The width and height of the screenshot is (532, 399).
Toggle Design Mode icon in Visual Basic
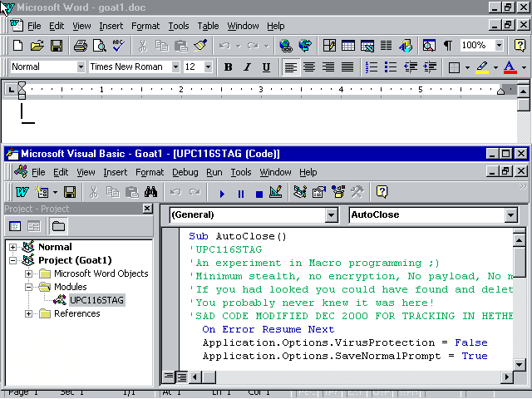tap(275, 192)
